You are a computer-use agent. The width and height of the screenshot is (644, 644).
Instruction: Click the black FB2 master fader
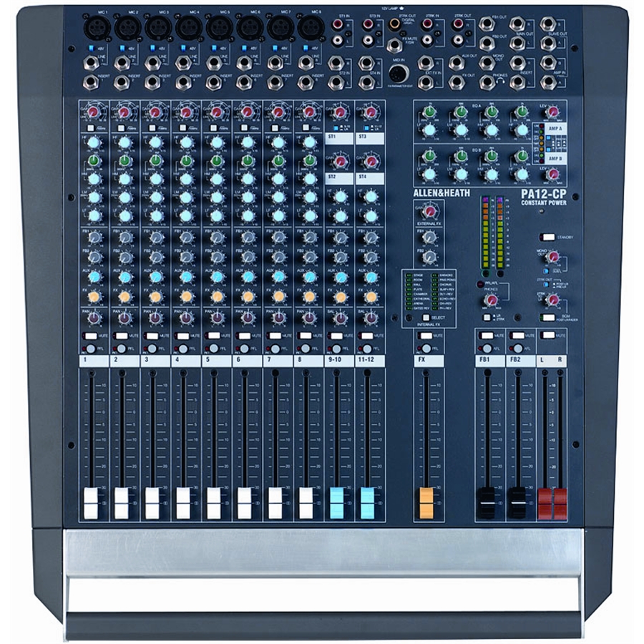tap(518, 503)
